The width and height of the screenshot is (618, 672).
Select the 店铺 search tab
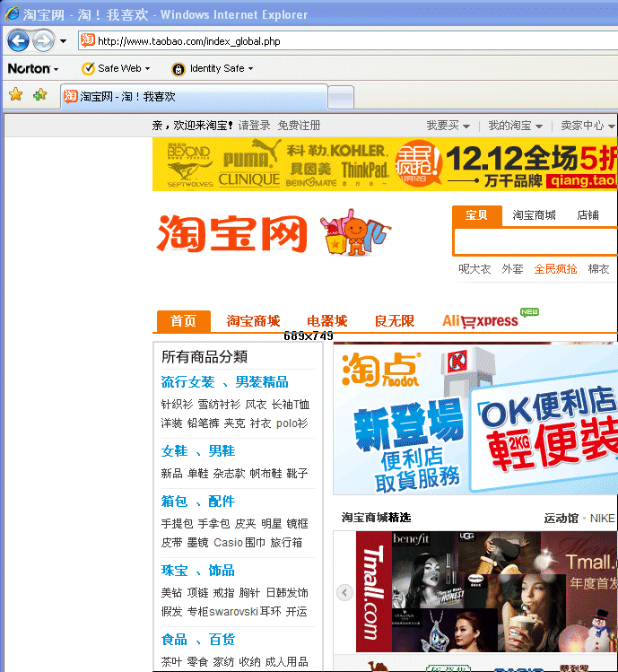[x=588, y=215]
